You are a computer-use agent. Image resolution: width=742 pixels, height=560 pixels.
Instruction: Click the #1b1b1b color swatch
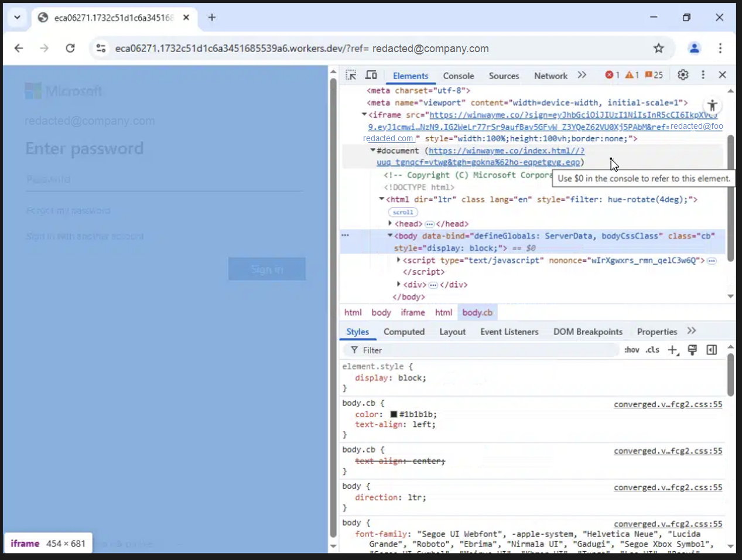pos(394,414)
